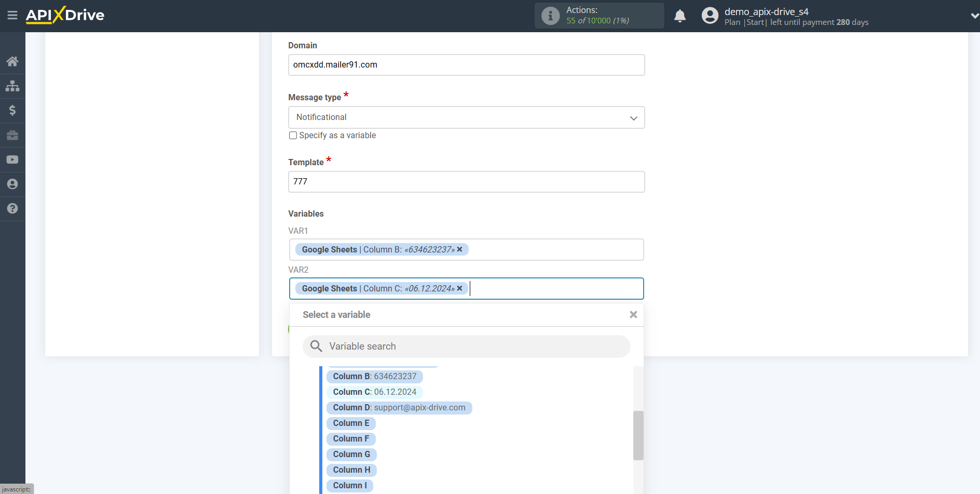Image resolution: width=980 pixels, height=494 pixels.
Task: Select variable Column I
Action: pyautogui.click(x=350, y=486)
